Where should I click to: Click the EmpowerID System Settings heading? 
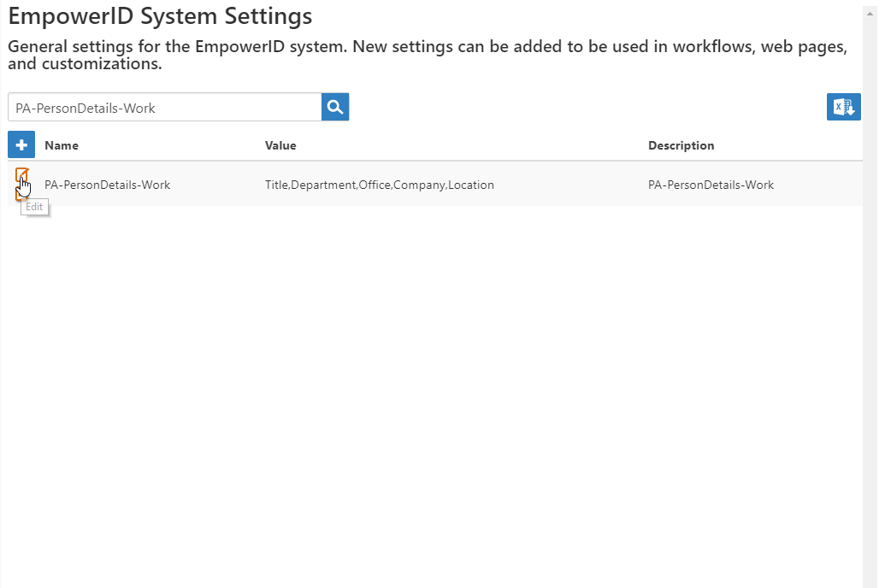158,15
